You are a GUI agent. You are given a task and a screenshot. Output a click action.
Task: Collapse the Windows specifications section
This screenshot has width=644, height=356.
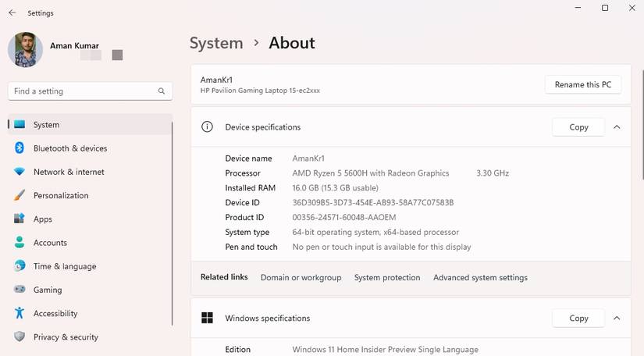point(617,318)
